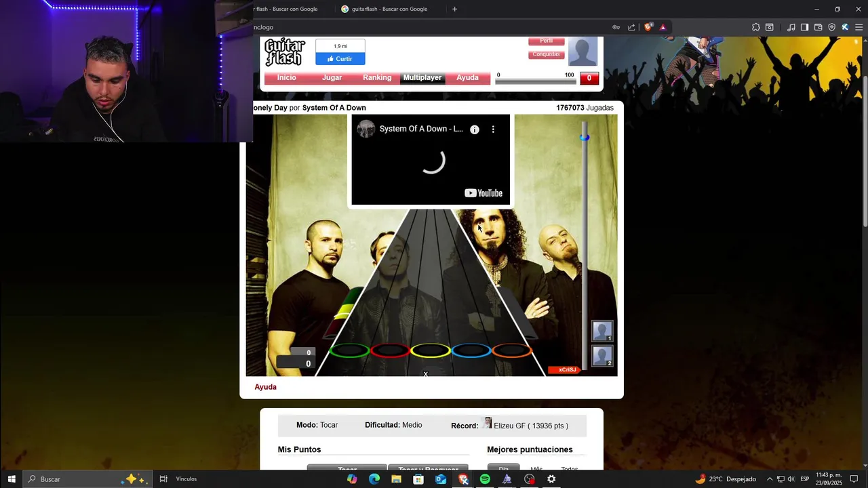Viewport: 868px width, 488px height.
Task: Open the Windows Start menu
Action: (x=11, y=479)
